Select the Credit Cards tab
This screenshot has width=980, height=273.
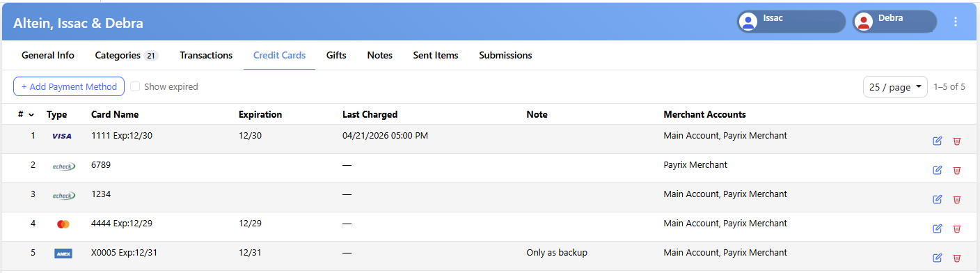tap(279, 55)
